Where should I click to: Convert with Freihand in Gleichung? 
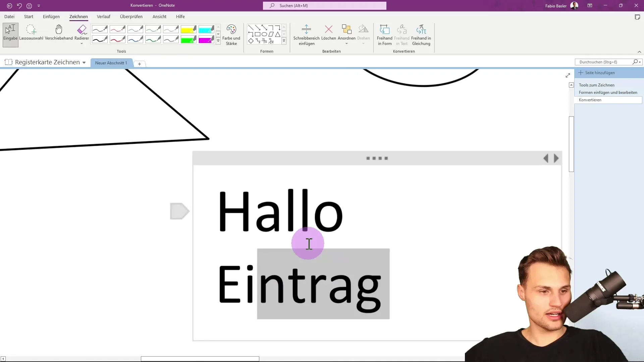[x=421, y=35]
